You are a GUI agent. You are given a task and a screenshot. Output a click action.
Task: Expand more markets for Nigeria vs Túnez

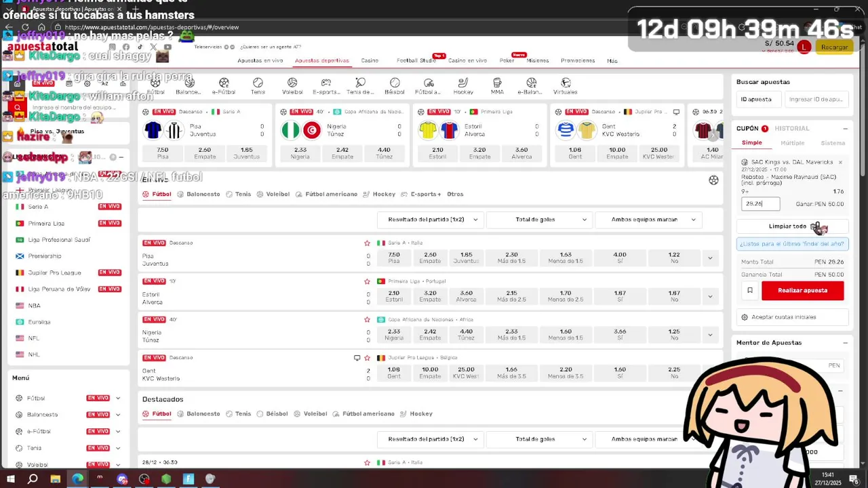[710, 334]
